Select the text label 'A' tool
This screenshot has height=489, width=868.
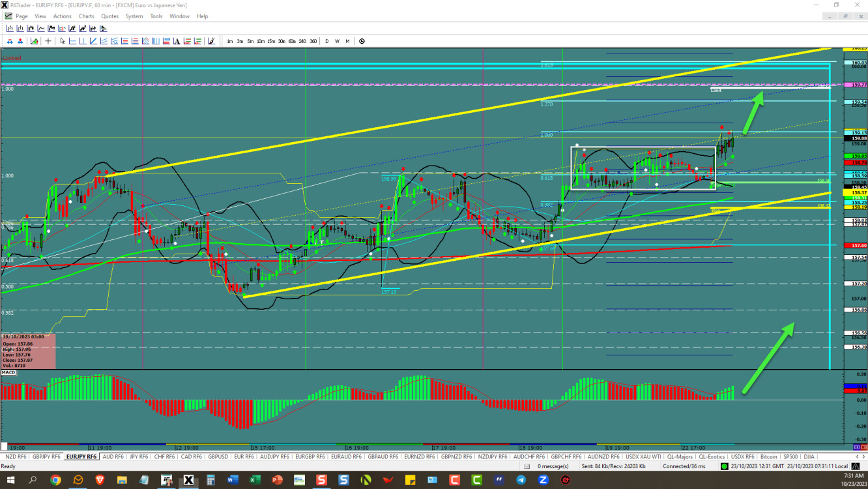tap(177, 41)
